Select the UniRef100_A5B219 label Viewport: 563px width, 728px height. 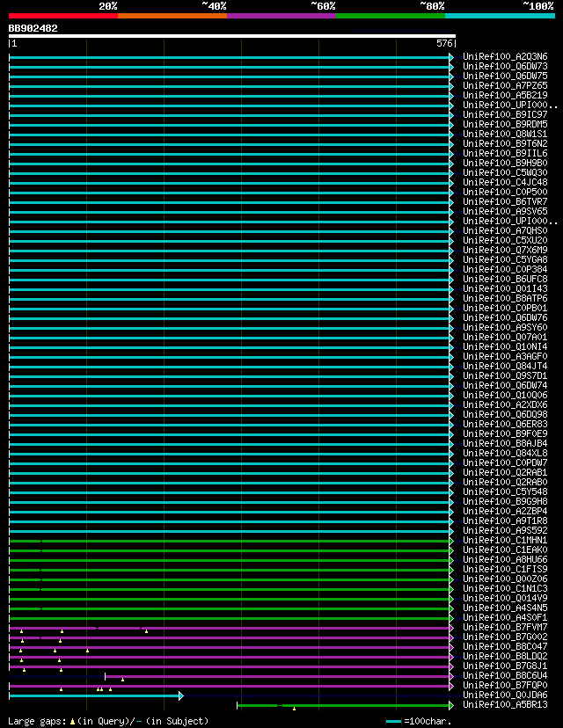505,95
